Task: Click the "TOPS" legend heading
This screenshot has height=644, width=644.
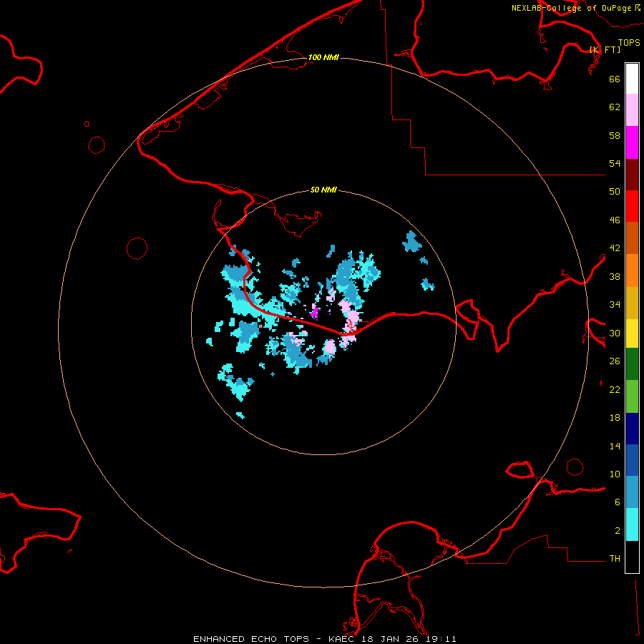Action: 629,43
